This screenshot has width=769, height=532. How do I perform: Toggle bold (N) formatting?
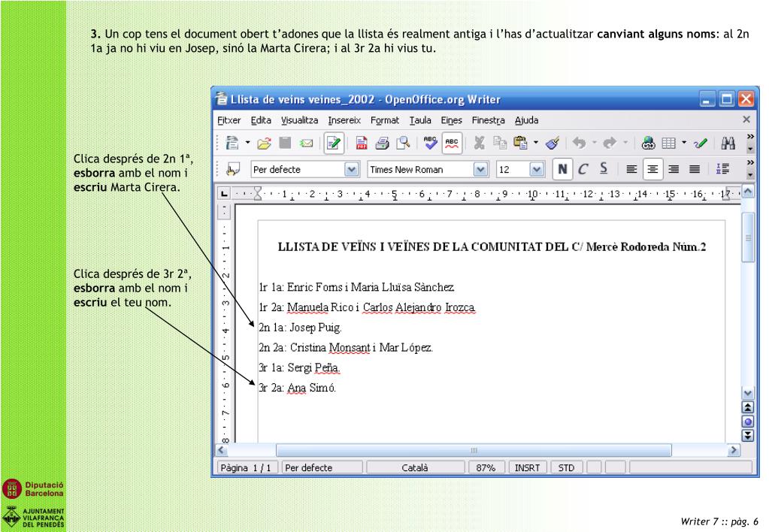click(562, 170)
